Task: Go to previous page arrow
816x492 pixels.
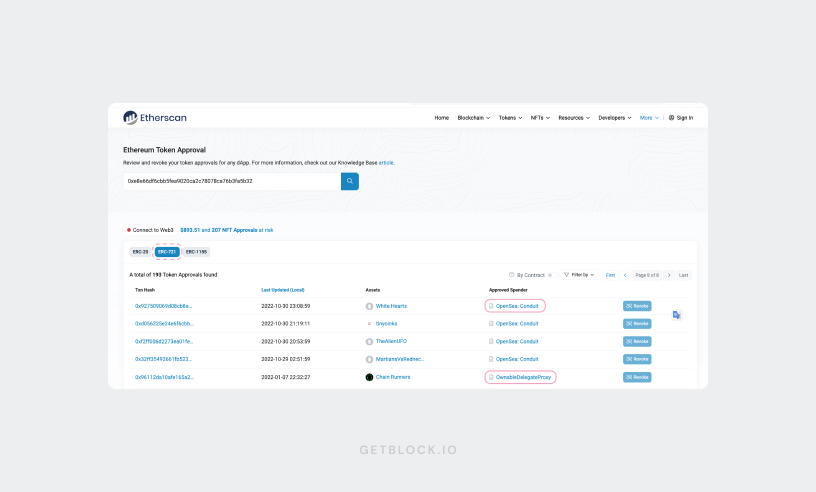Action: coord(625,275)
